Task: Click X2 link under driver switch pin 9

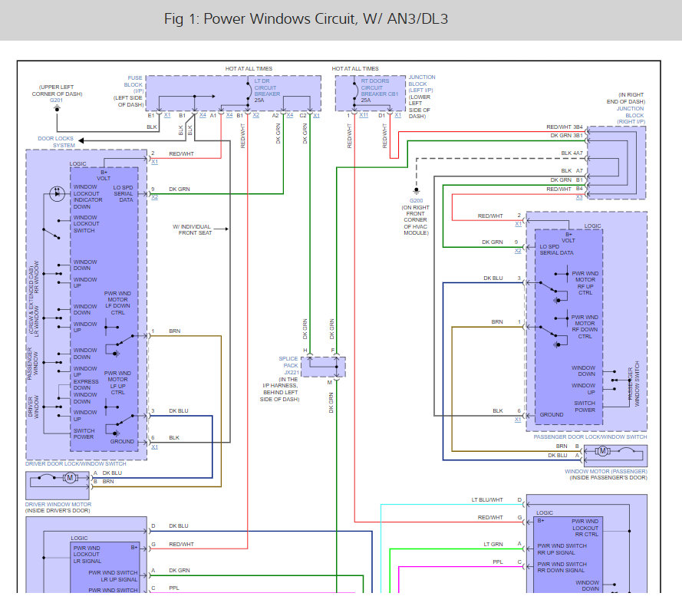Action: click(154, 197)
